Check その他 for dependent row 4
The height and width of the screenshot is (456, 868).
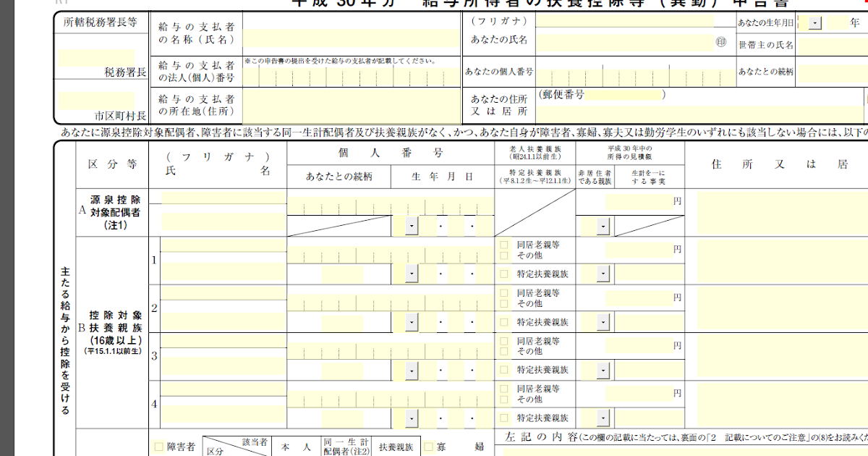(504, 400)
